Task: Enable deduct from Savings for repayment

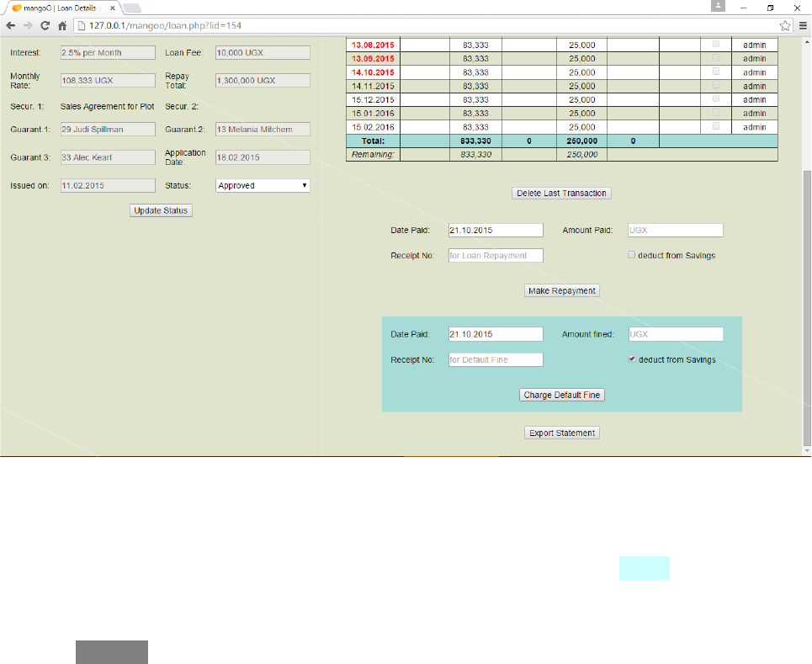Action: pyautogui.click(x=631, y=255)
